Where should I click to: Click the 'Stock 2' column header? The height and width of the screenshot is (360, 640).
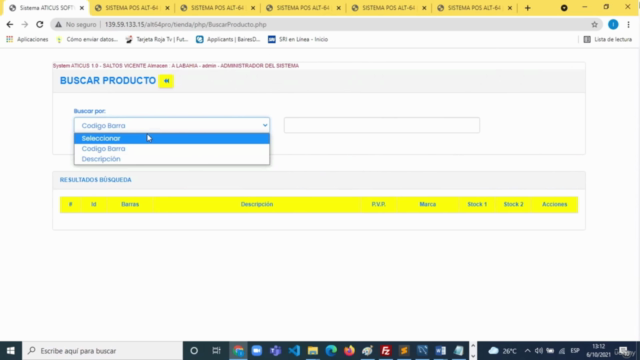click(513, 204)
